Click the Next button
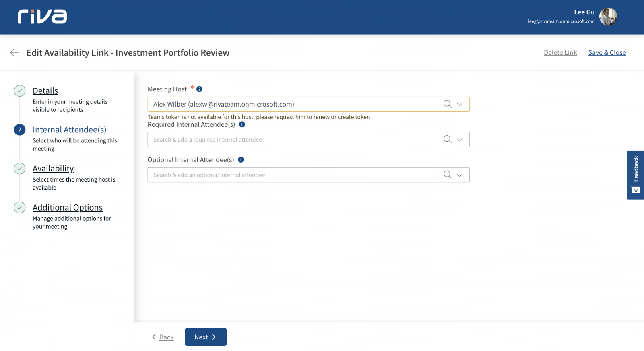The width and height of the screenshot is (644, 351). [x=206, y=337]
